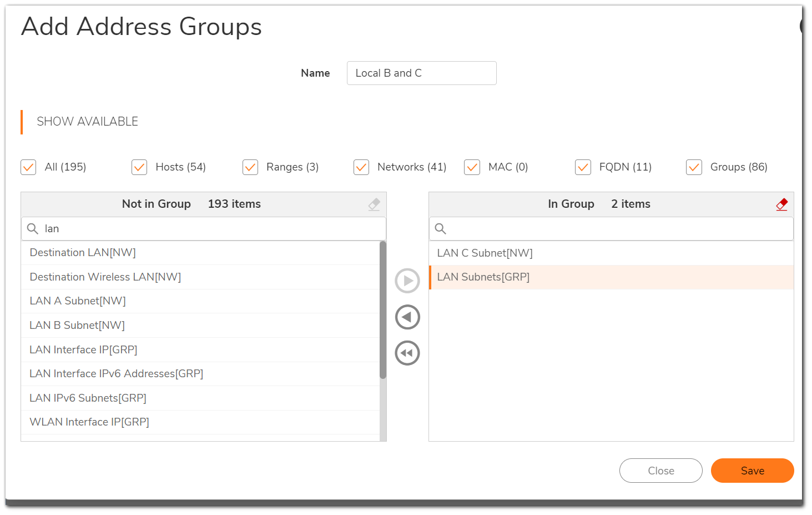Viewport: 812px width, 515px height.
Task: Uncheck the FQDN (11) checkbox
Action: click(583, 167)
